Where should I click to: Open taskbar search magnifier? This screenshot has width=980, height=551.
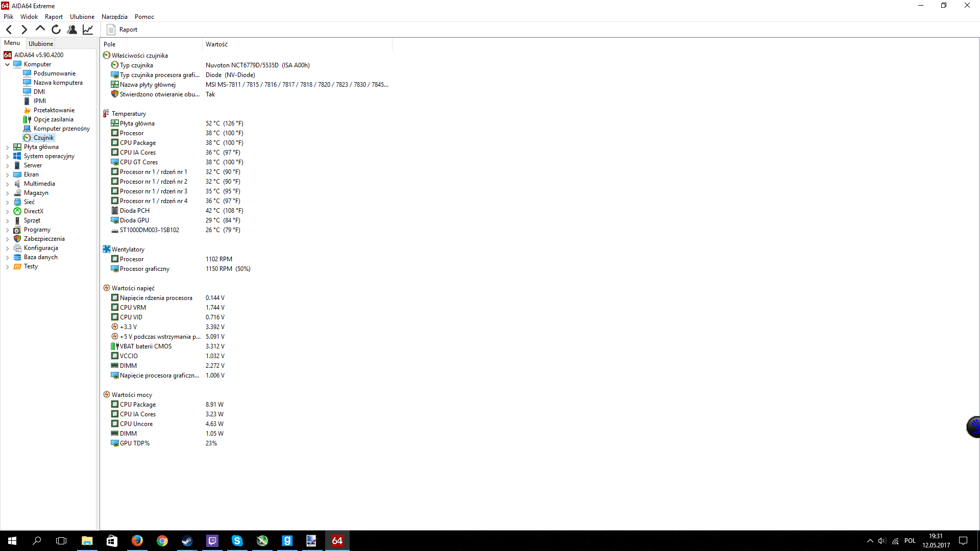tap(37, 541)
